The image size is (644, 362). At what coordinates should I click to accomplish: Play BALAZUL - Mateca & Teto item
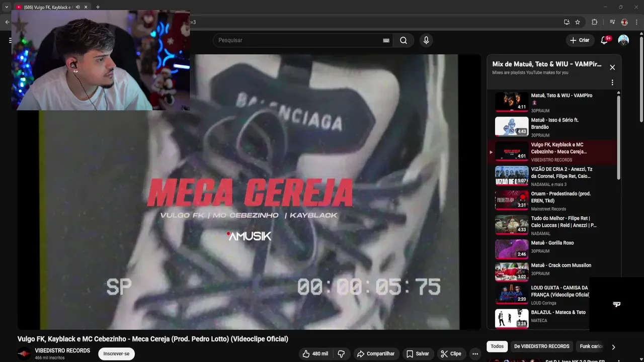tap(542, 318)
